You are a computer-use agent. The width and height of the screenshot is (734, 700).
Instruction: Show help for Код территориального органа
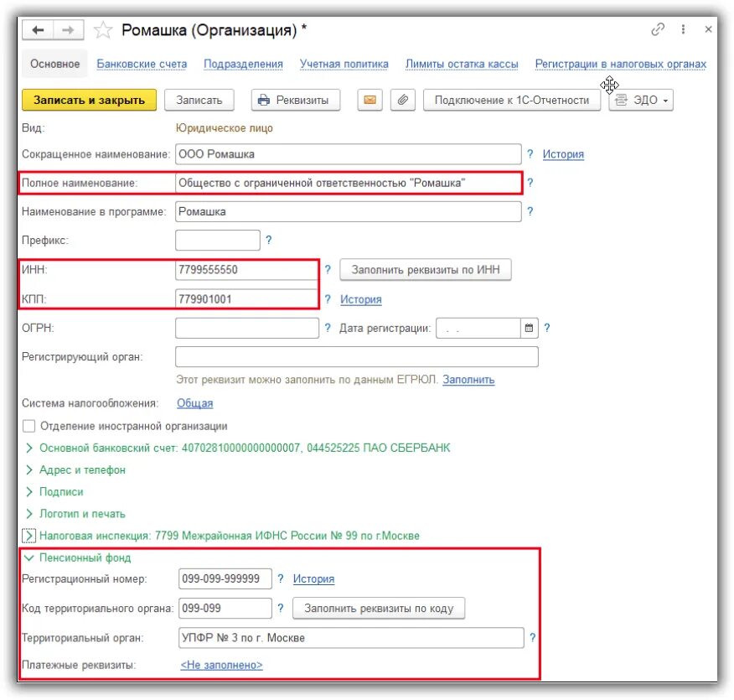(x=281, y=608)
